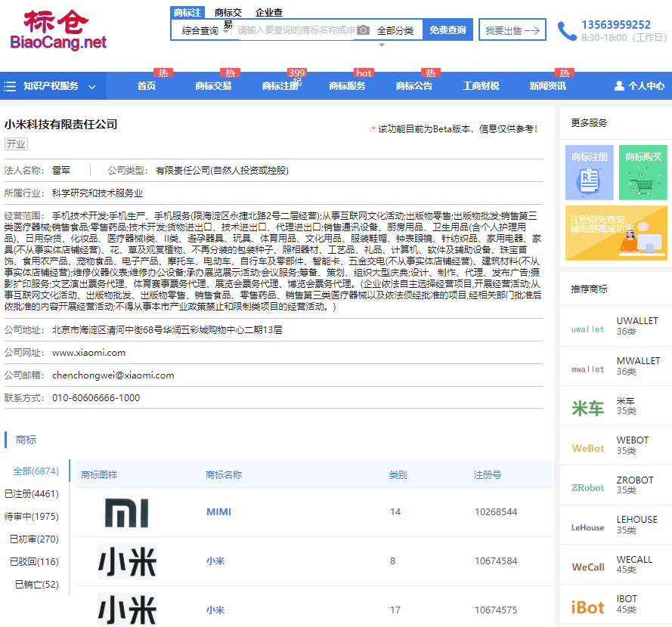Click the mwallet trademark logo

tap(587, 369)
